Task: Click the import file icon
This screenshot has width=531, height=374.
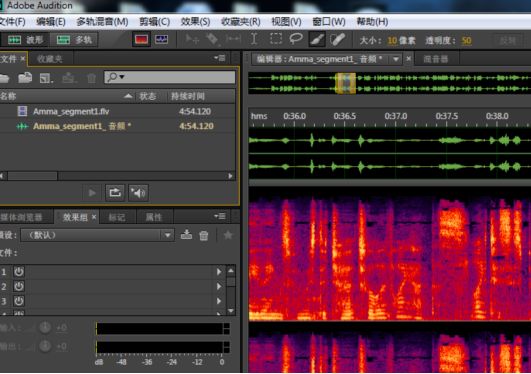Action: 25,78
